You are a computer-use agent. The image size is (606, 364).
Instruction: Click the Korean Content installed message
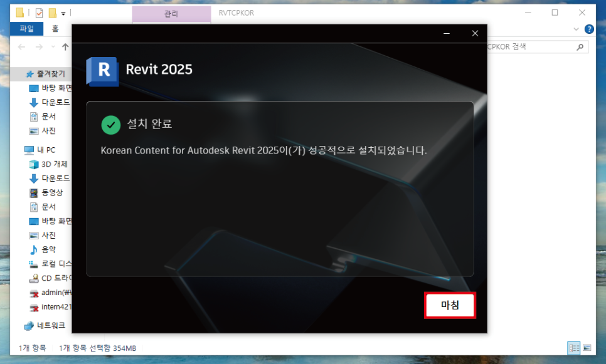(x=263, y=150)
